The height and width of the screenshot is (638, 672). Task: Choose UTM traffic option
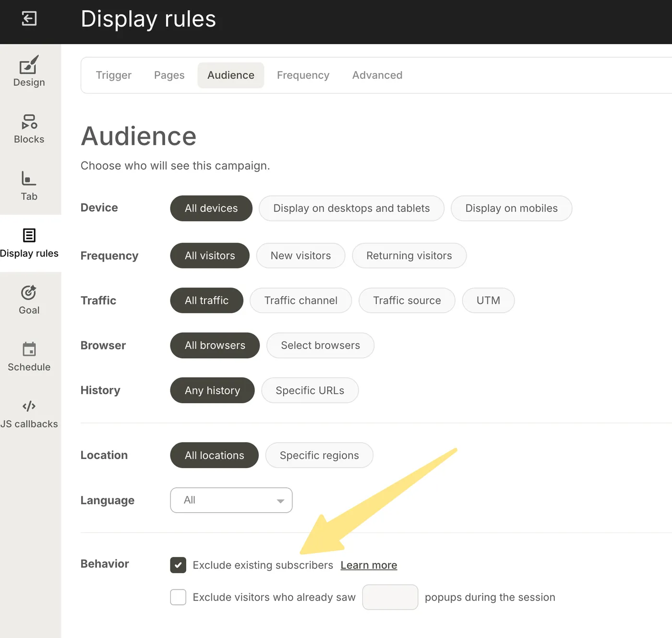[488, 301]
